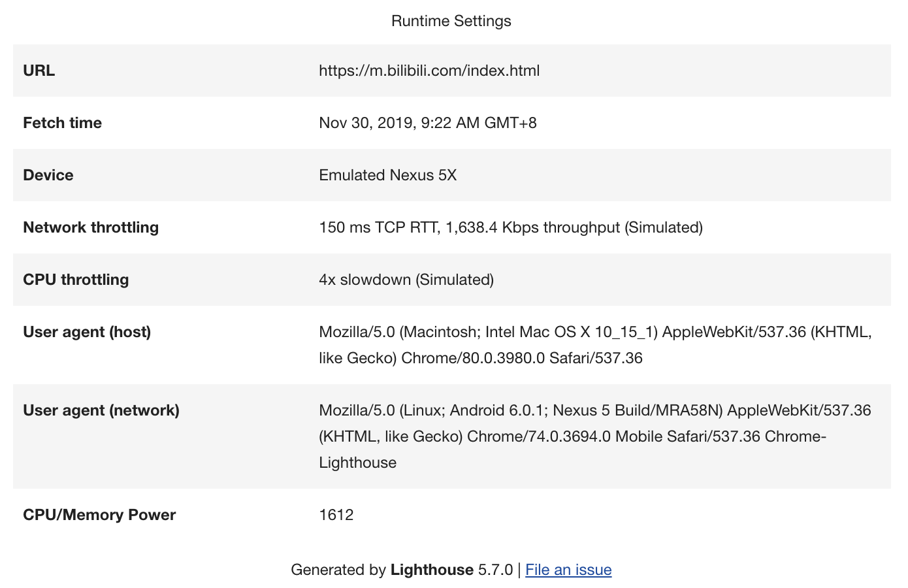Screen dimensions: 908x588
Task: Click the 5.7.0 version number
Action: pos(495,570)
